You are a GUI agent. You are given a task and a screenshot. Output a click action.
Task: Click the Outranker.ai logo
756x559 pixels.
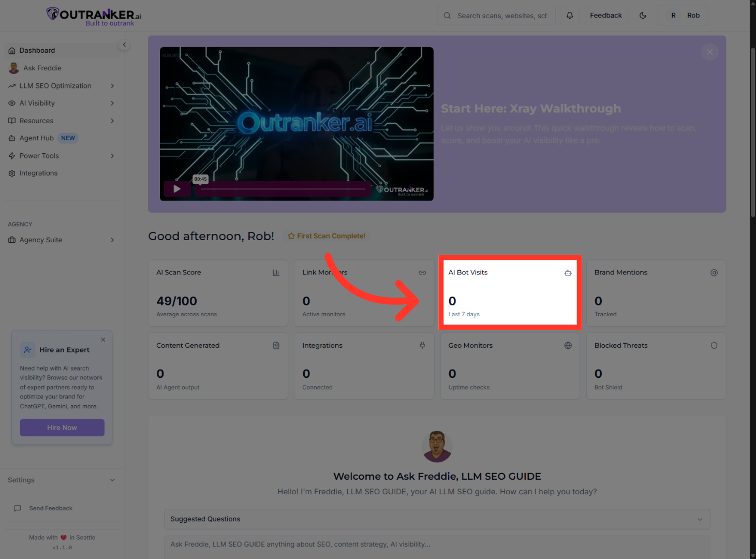(x=94, y=16)
